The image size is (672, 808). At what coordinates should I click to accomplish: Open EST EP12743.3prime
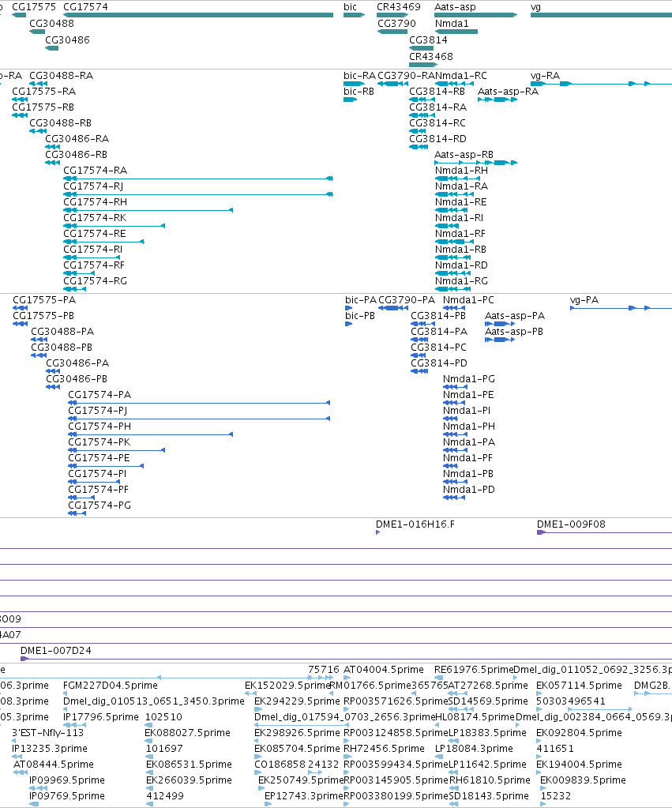(304, 796)
